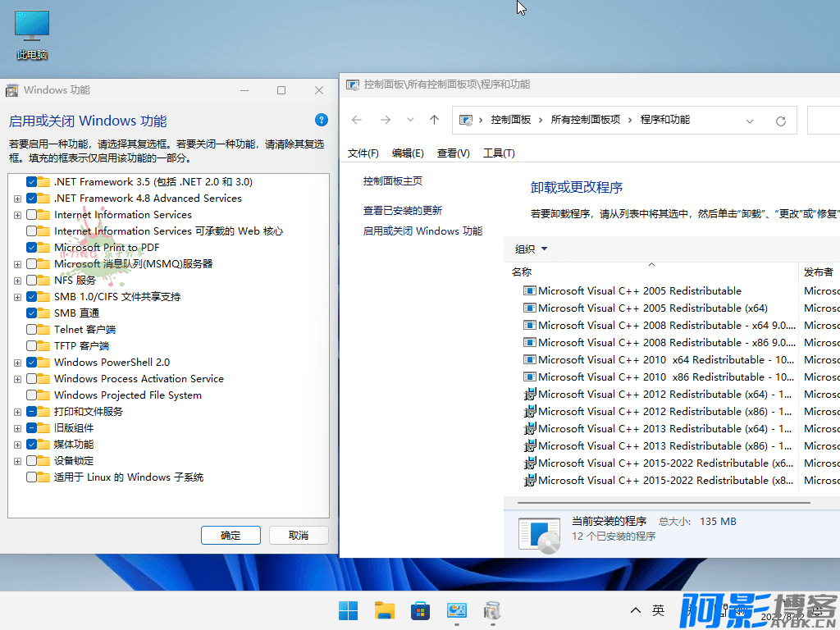This screenshot has width=840, height=630.
Task: Enable the Telnet 客户端 checkbox
Action: pyautogui.click(x=32, y=330)
